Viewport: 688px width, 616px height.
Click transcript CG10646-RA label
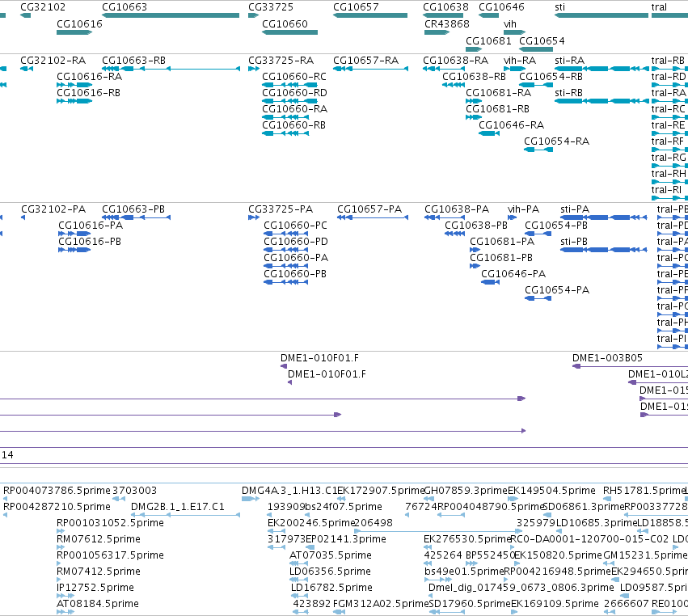pos(511,125)
